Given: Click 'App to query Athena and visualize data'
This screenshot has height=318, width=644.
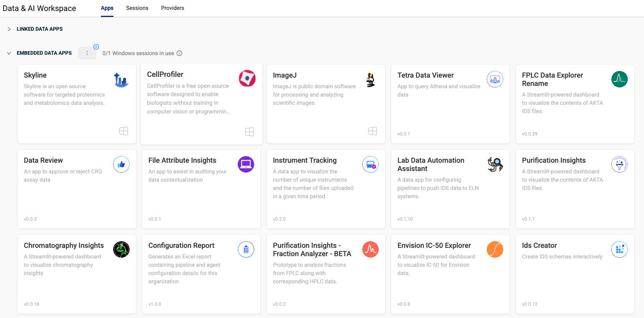Looking at the screenshot, I should click(439, 91).
